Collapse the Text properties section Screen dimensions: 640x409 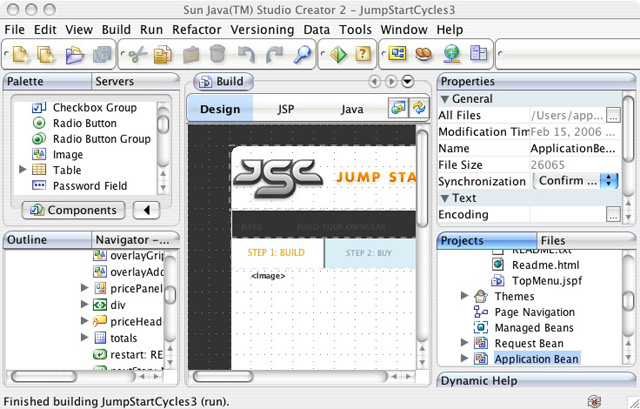click(x=445, y=198)
